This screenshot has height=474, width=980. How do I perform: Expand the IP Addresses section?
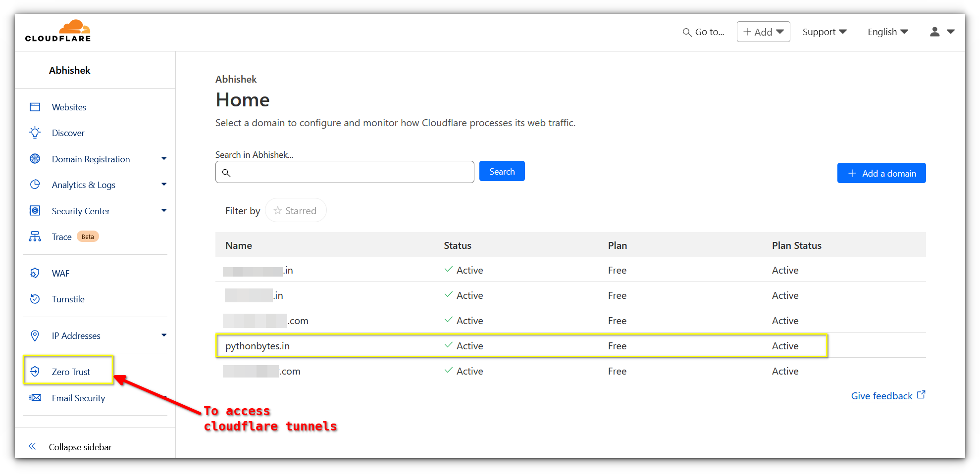pos(164,335)
